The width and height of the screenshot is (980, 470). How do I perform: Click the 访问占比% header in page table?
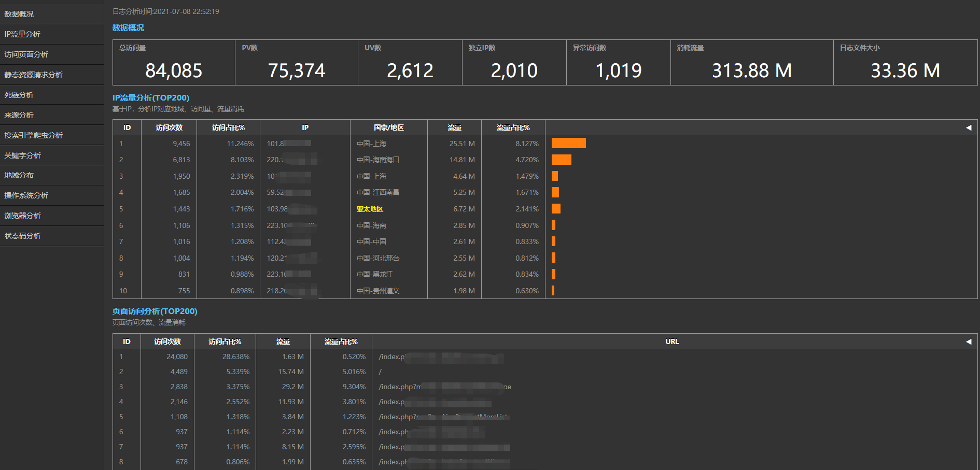pos(225,341)
